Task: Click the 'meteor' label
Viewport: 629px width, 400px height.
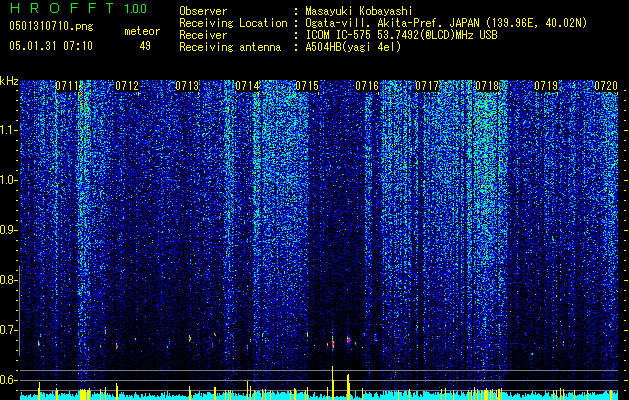Action: 142,31
